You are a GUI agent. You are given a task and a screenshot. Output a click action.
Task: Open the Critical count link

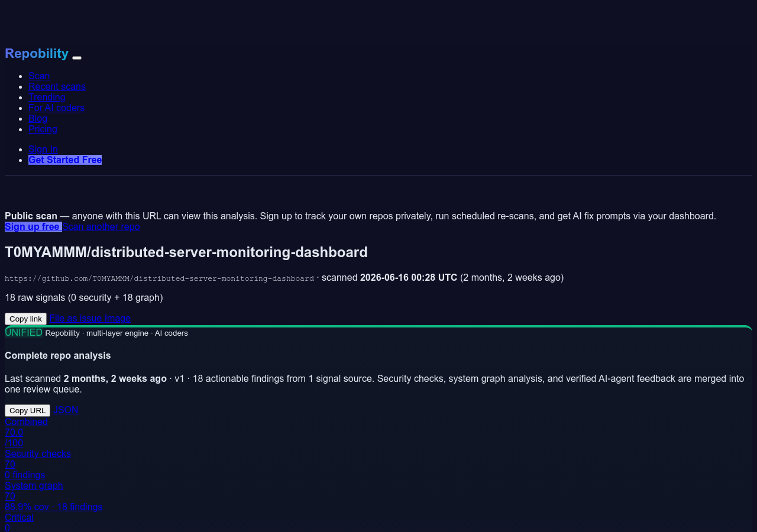(x=19, y=517)
